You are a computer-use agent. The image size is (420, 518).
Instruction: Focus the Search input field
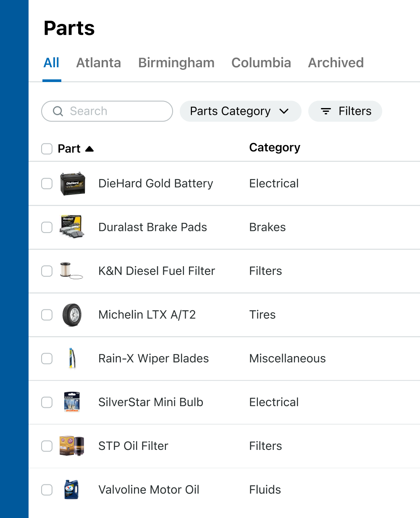[x=107, y=111]
